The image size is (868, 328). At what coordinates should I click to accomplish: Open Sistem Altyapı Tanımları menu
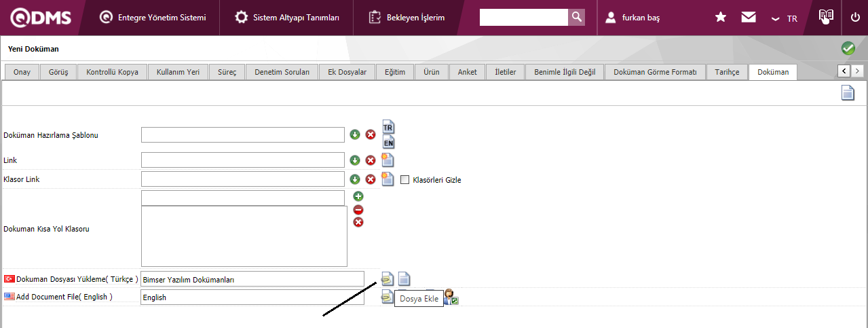[x=287, y=18]
